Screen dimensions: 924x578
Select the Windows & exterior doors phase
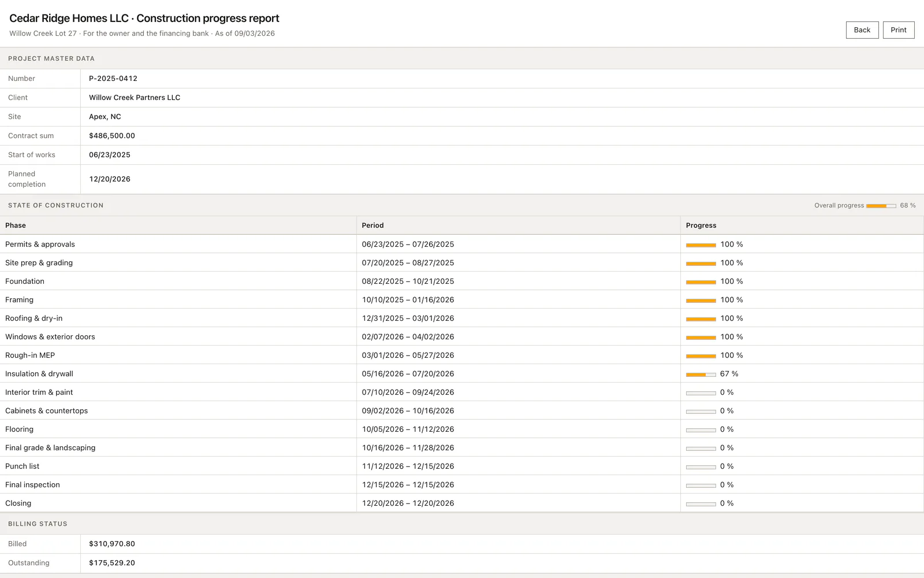coord(50,337)
